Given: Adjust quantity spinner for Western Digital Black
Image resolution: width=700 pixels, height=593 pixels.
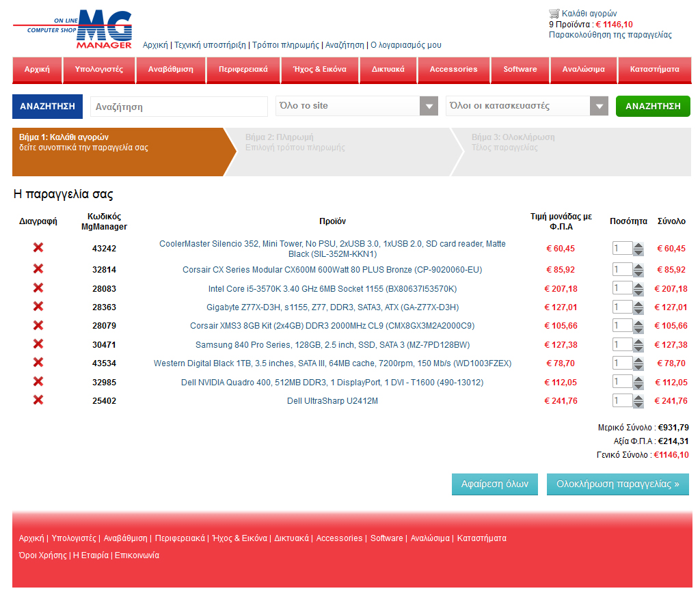Looking at the screenshot, I should click(638, 363).
